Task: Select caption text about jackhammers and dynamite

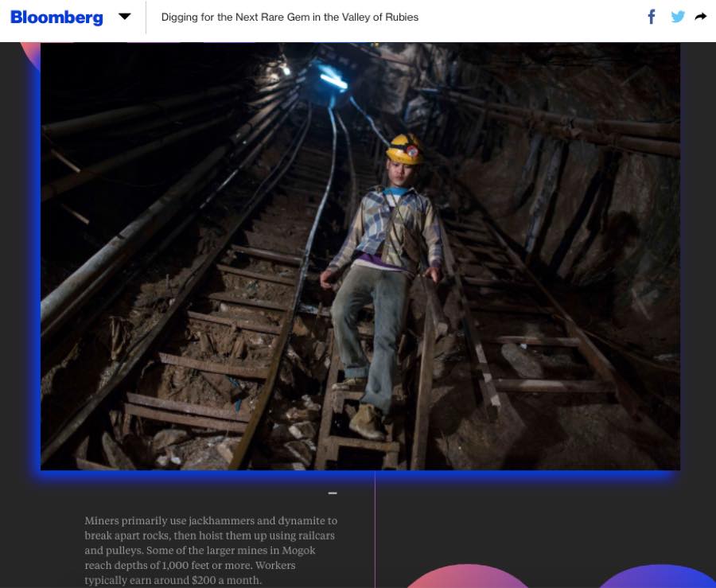Action: 211,550
